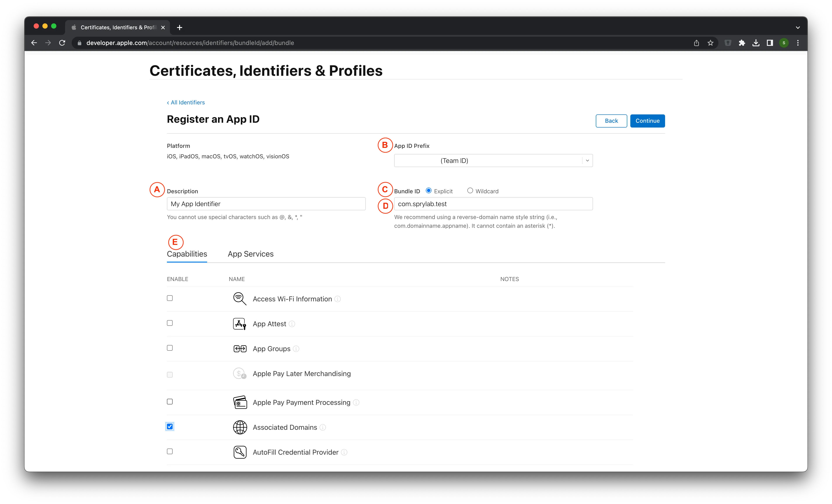Click the NOTES column header
832x504 pixels.
[510, 279]
